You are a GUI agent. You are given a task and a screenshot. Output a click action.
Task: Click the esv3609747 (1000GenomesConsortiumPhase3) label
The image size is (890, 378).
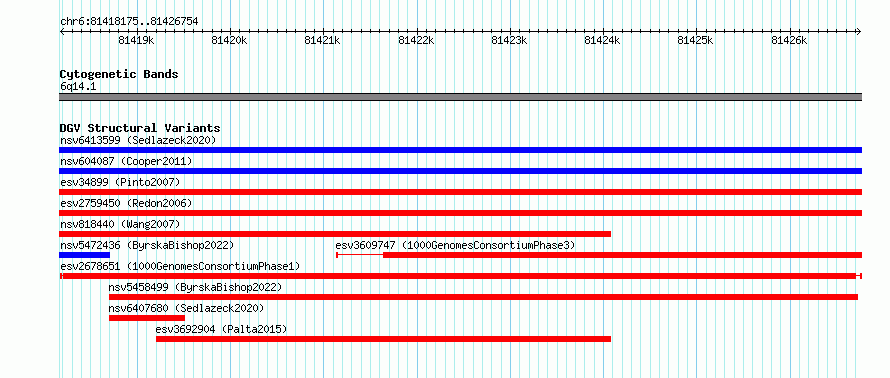click(x=455, y=245)
